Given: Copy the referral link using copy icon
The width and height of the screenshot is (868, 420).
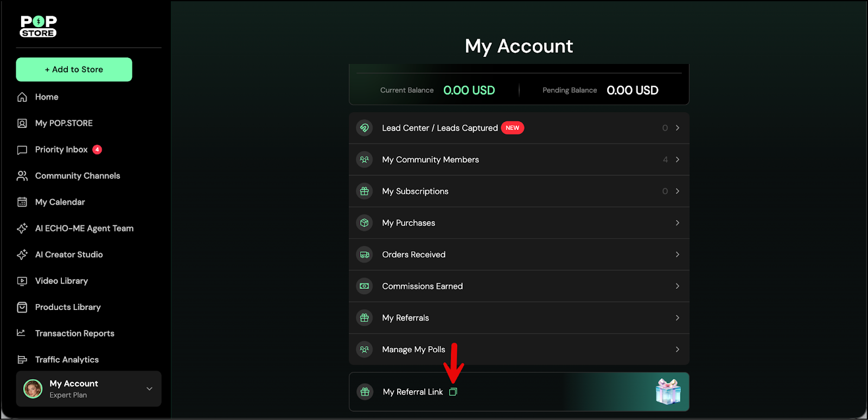Looking at the screenshot, I should (x=453, y=392).
